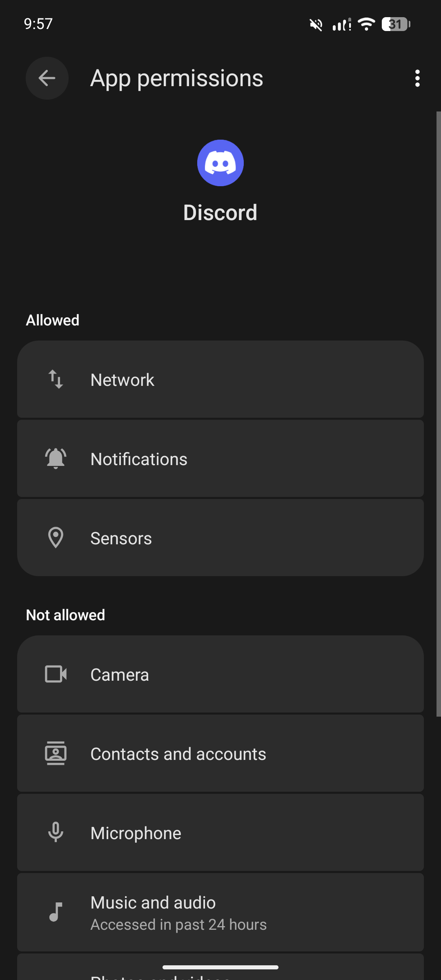Tap the back arrow button
This screenshot has height=980, width=441.
(47, 78)
